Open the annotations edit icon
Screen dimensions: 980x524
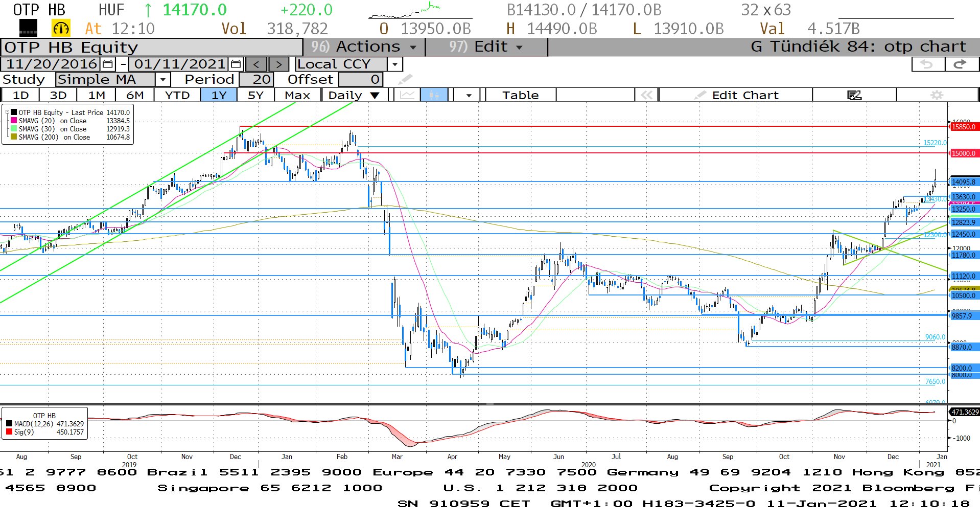[x=854, y=95]
